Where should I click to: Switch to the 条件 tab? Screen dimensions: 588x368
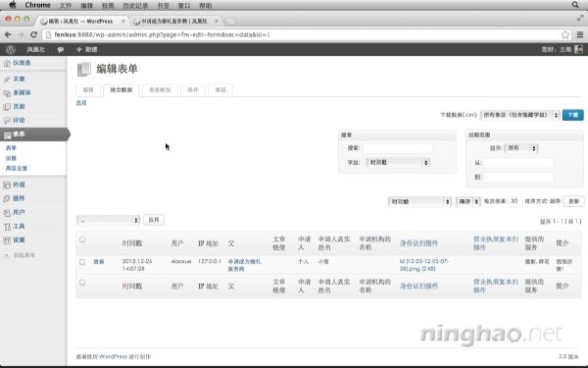coord(193,90)
